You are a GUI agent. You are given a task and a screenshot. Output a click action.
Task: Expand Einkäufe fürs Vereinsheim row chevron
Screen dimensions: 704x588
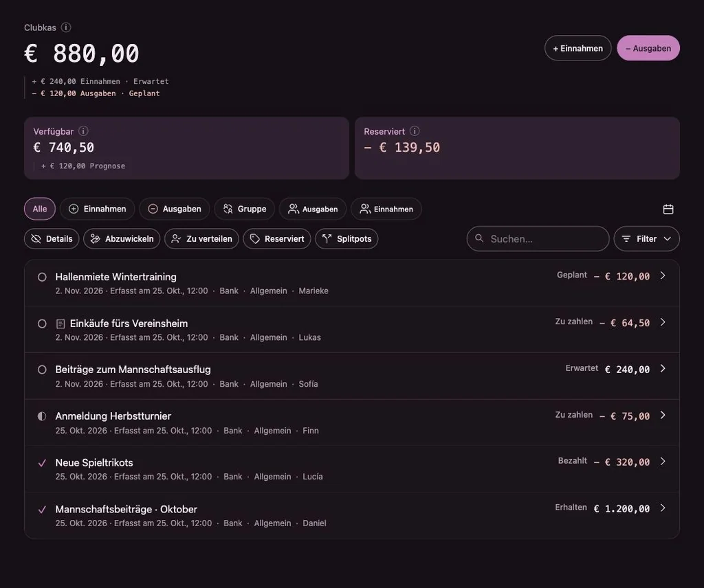(x=663, y=322)
